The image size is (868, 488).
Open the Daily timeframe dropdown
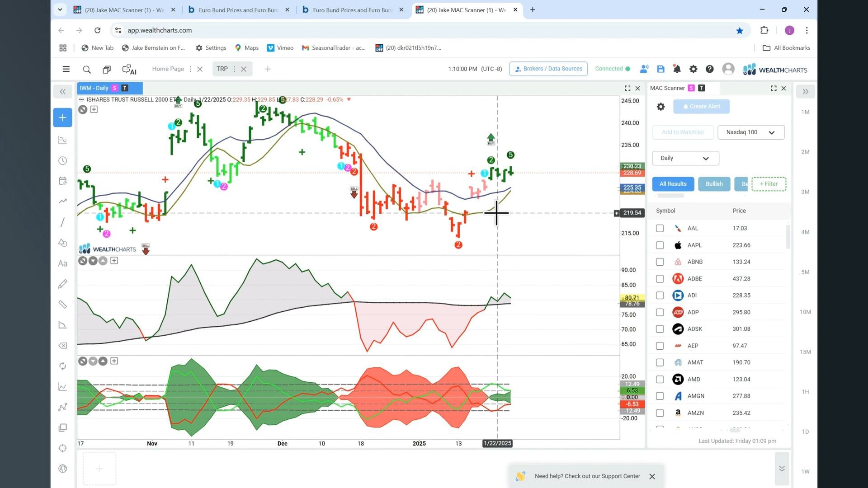pos(685,158)
